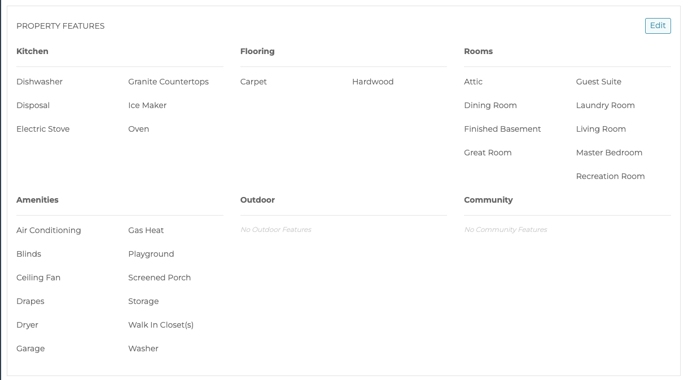The height and width of the screenshot is (380, 688).
Task: Click the Recreation Room label
Action: pyautogui.click(x=610, y=176)
